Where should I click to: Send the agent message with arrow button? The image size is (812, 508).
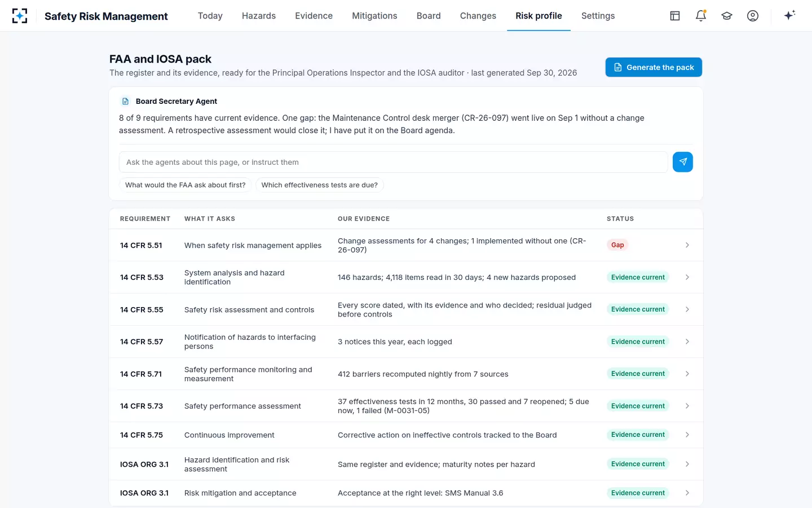point(683,162)
